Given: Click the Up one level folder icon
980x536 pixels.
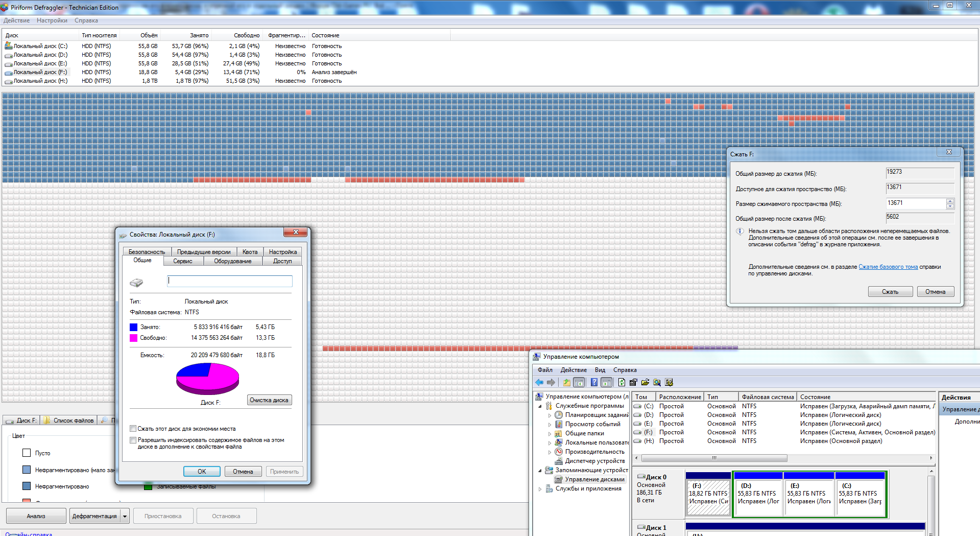Looking at the screenshot, I should 566,382.
